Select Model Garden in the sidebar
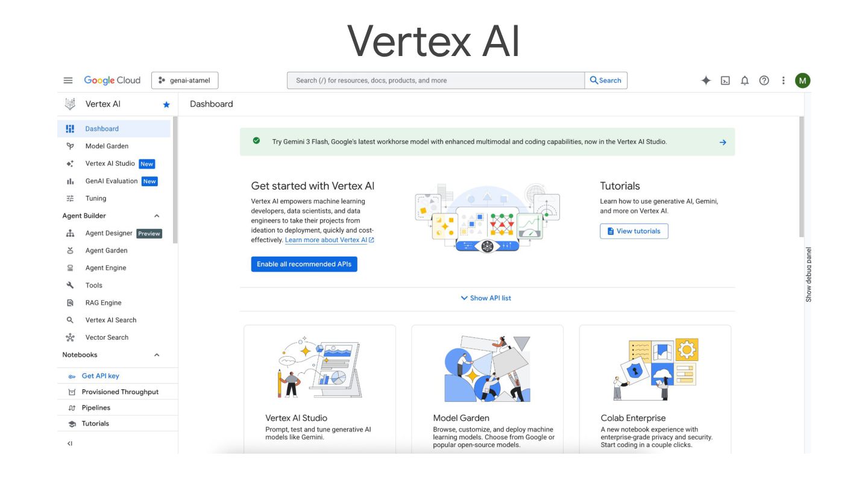The height and width of the screenshot is (488, 868). tap(107, 146)
